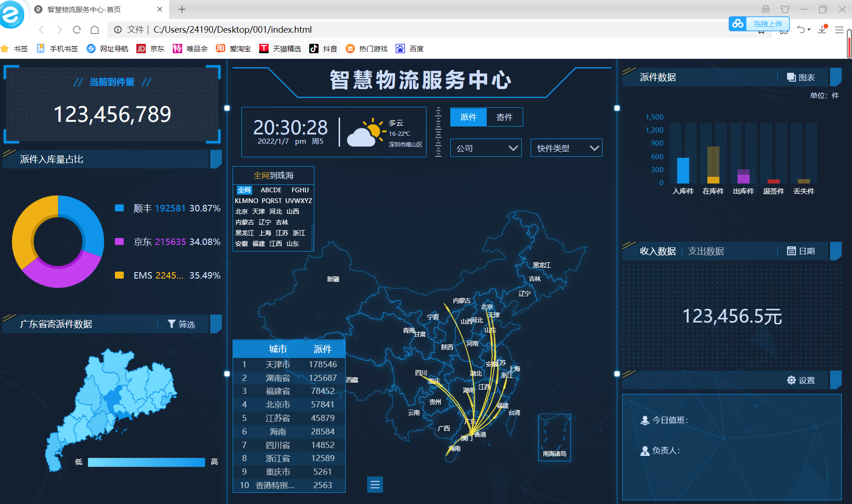The height and width of the screenshot is (504, 852).
Task: Click the browser back arrow
Action: (x=42, y=30)
